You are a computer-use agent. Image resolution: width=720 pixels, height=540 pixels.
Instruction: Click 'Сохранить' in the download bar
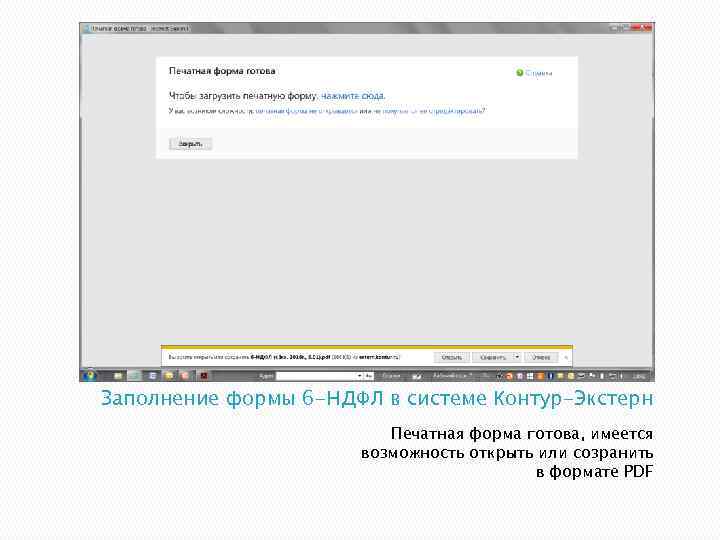point(493,357)
